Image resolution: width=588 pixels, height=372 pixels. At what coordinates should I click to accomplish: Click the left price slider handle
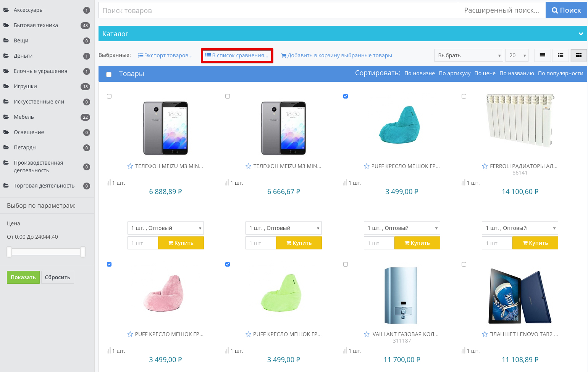pos(9,252)
